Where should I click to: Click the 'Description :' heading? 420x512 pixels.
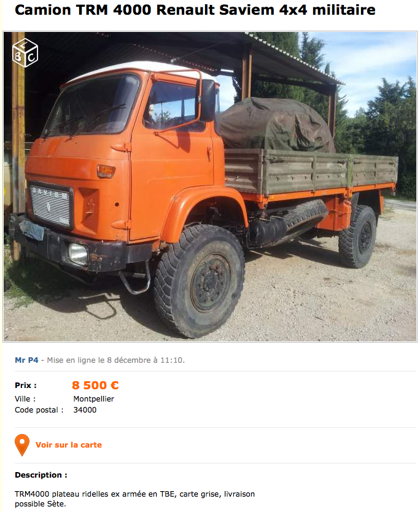41,475
